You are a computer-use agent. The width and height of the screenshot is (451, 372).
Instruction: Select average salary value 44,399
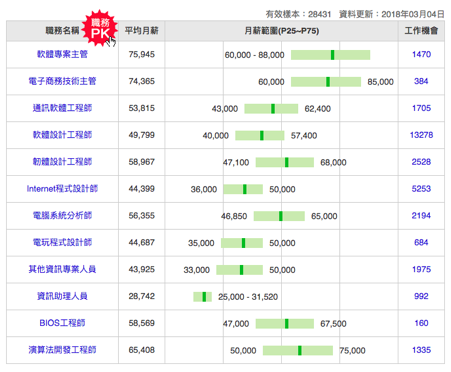[x=142, y=189]
